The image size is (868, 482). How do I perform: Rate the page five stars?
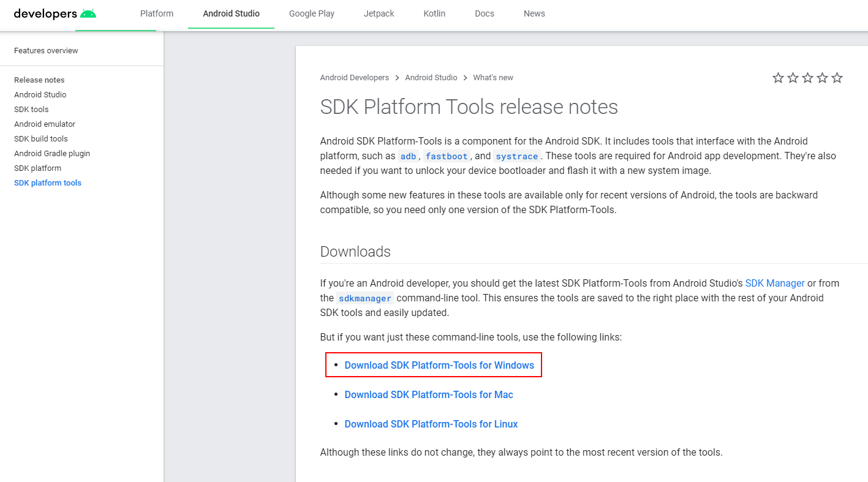point(837,78)
